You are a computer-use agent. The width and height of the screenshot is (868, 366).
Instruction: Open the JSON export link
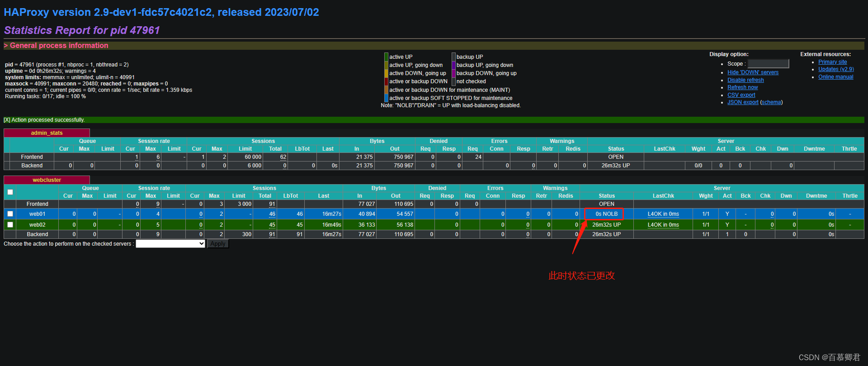click(743, 102)
